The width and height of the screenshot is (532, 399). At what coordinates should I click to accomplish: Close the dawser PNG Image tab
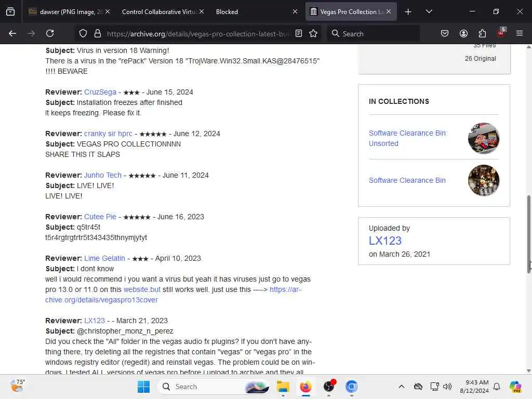[108, 11]
